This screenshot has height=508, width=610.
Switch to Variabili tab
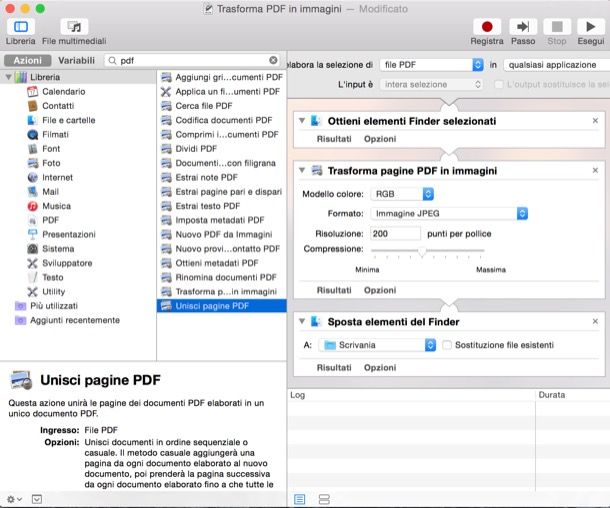[76, 60]
